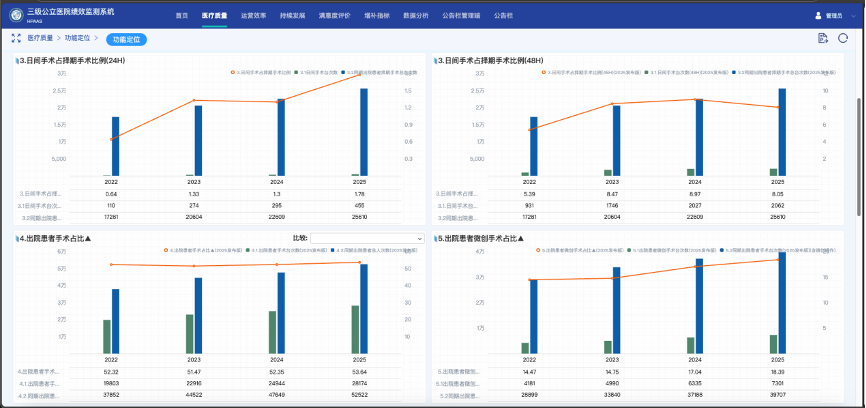Click the triangle icon after 4.出院患者手术占比
866x408 pixels.
(x=88, y=238)
